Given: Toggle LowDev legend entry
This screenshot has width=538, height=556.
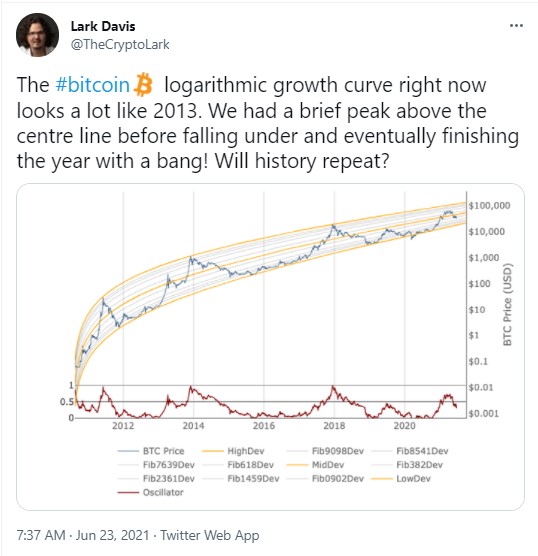Looking at the screenshot, I should (401, 478).
